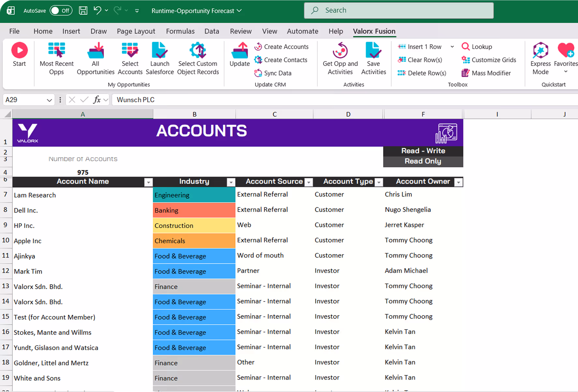Select the Stokes, Mante and Willms cell
Screen dimensions: 578x392
82,332
